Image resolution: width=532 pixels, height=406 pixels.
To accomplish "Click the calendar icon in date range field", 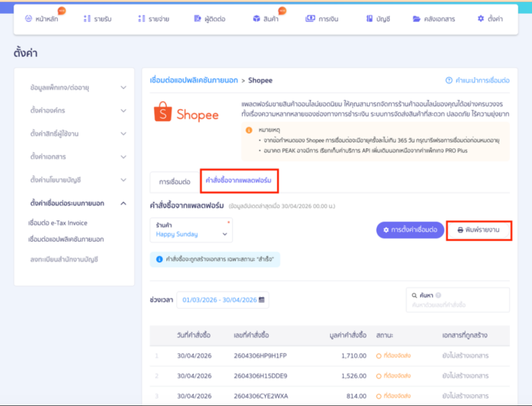I will tap(262, 300).
